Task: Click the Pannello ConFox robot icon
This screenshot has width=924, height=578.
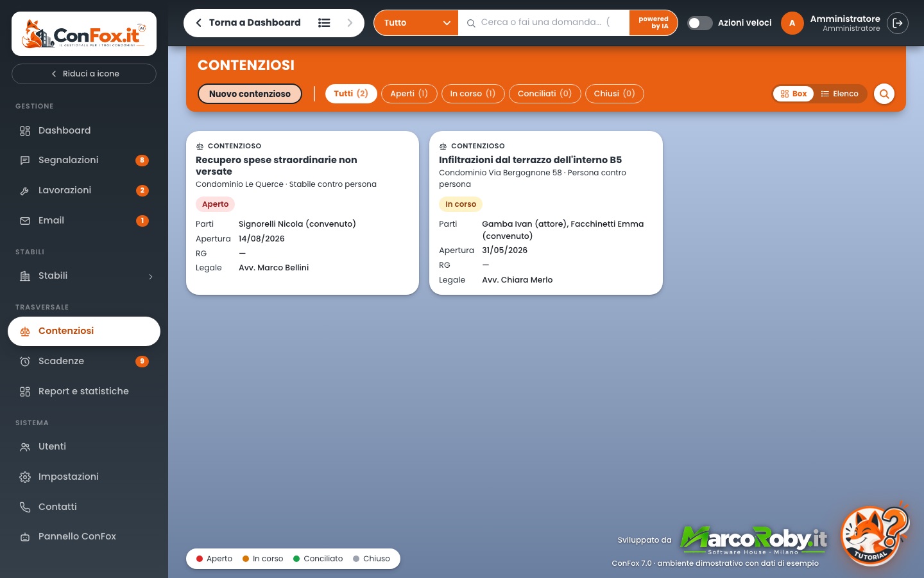Action: (25, 537)
